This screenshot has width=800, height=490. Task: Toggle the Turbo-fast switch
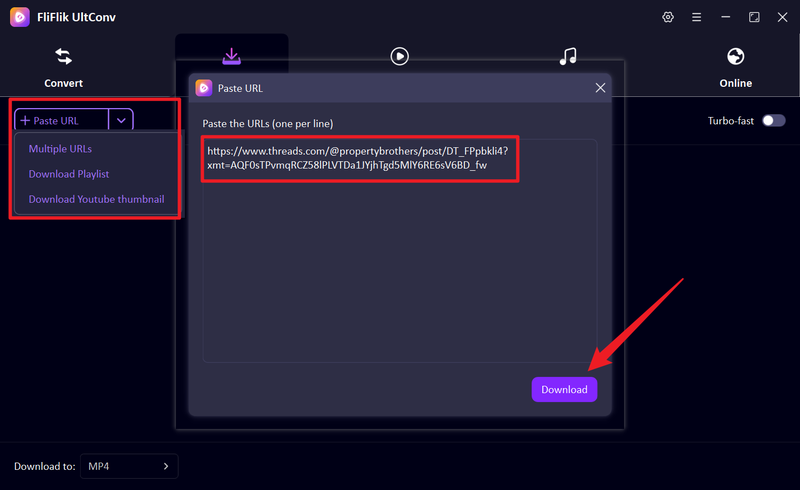773,120
